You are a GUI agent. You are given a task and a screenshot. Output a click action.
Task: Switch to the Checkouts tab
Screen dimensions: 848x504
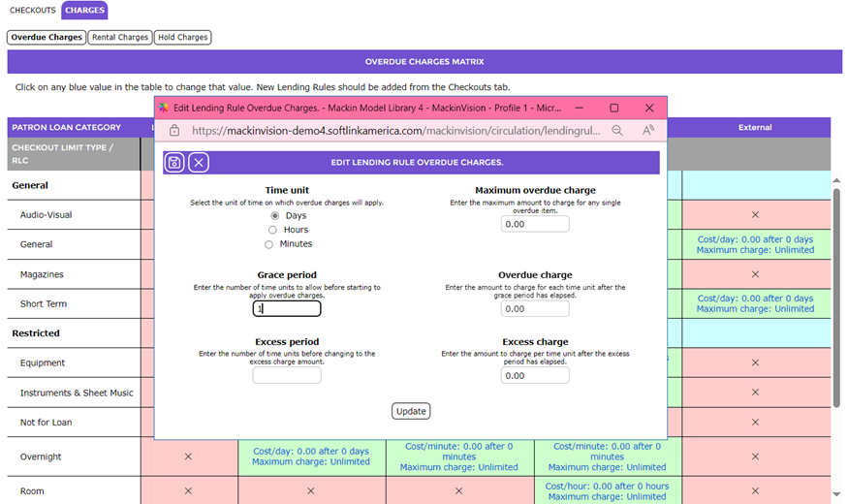(x=32, y=10)
